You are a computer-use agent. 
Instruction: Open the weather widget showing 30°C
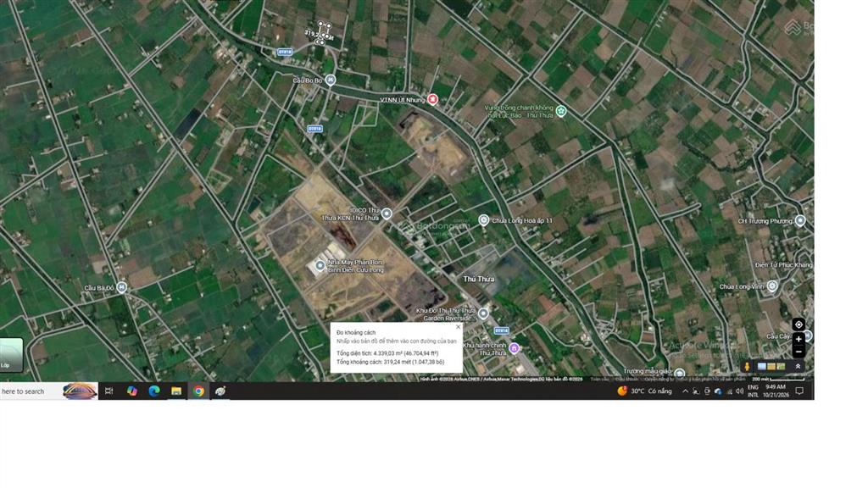(644, 391)
